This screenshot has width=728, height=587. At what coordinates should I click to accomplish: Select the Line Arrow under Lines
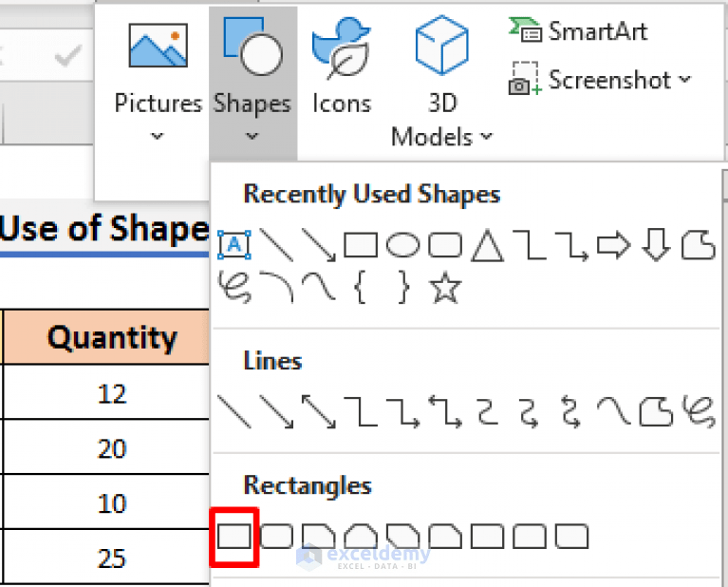pyautogui.click(x=276, y=411)
